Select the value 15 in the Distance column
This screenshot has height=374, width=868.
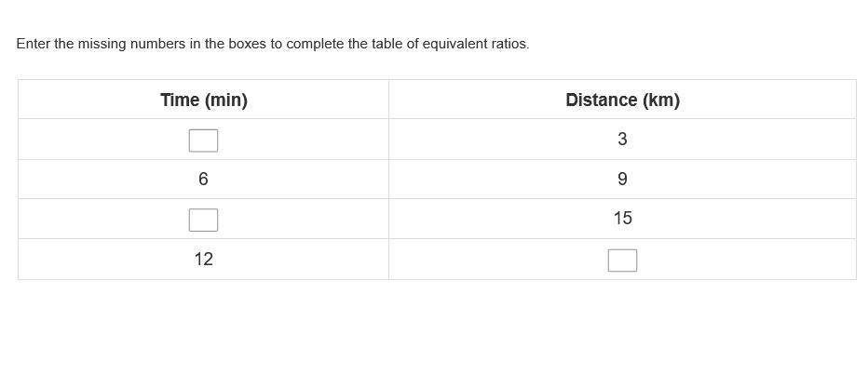tap(622, 219)
